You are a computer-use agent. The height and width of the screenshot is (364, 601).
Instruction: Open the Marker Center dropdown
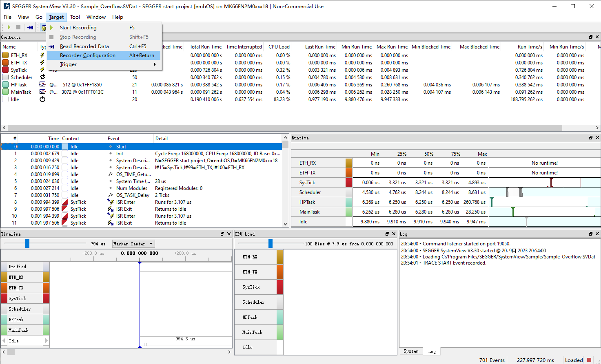click(x=133, y=244)
